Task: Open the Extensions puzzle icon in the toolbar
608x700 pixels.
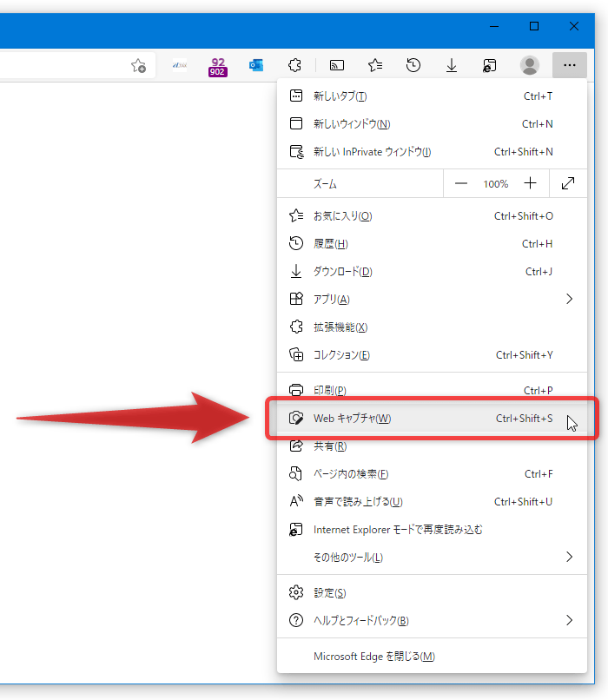Action: (x=294, y=65)
